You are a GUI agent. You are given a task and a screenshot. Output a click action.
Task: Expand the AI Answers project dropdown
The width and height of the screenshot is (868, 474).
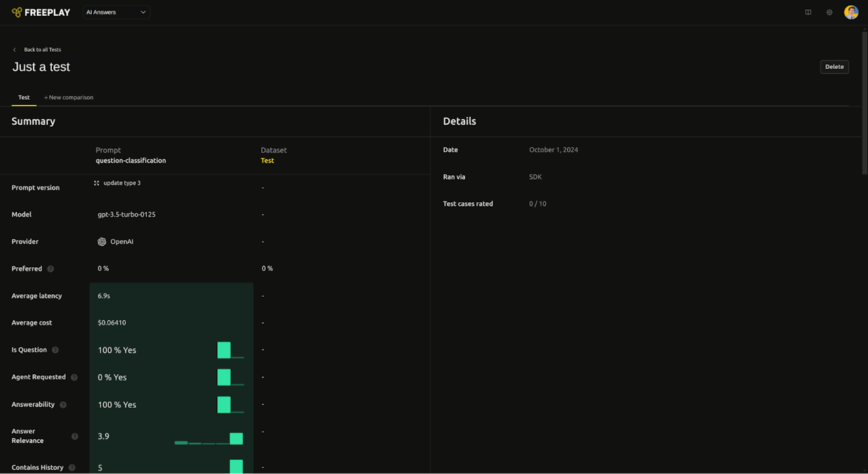point(116,12)
